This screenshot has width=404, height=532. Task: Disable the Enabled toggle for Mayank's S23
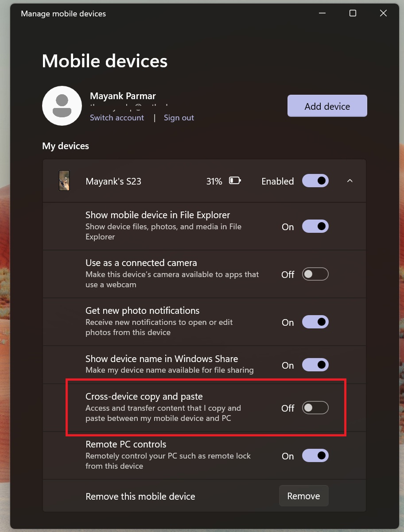(315, 181)
